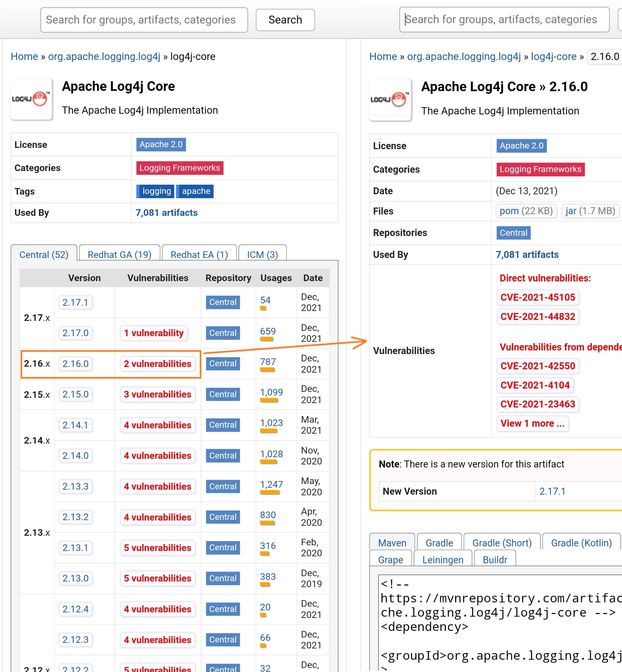Click the 1 vulnerability badge for 2.17.0
The image size is (622, 672).
[154, 333]
